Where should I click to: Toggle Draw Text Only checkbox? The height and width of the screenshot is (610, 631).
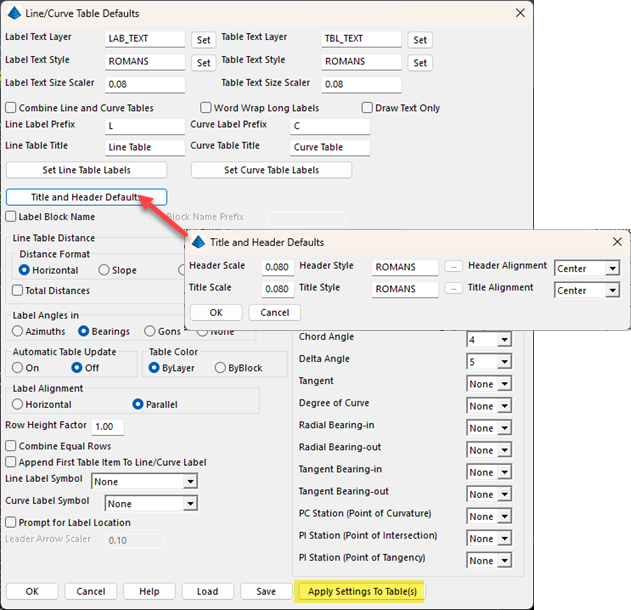(367, 108)
